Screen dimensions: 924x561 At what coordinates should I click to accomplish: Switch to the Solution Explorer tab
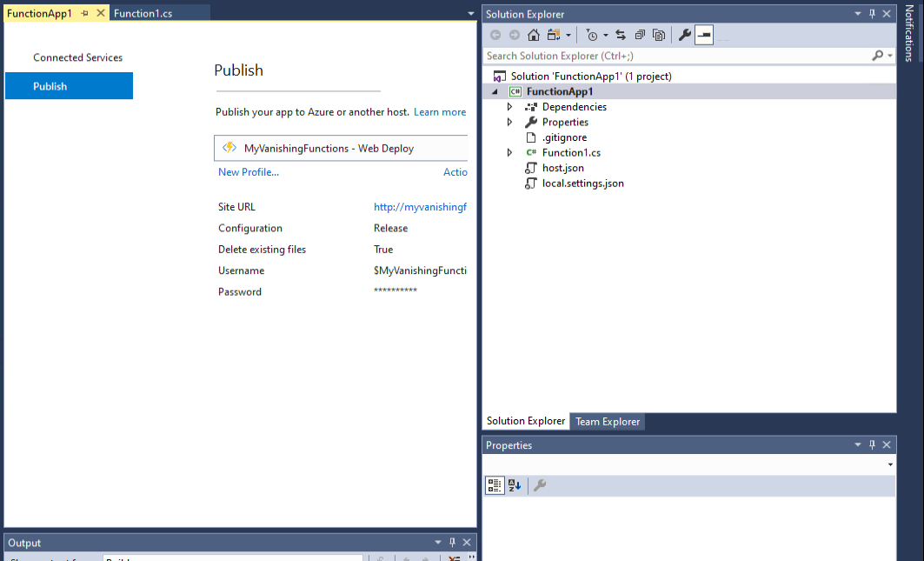pos(526,421)
